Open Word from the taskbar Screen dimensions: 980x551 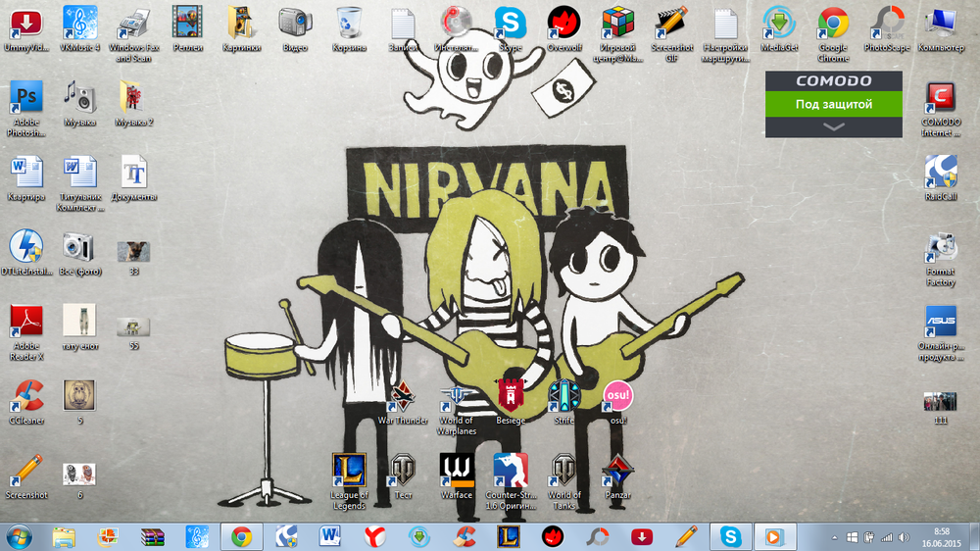(329, 537)
